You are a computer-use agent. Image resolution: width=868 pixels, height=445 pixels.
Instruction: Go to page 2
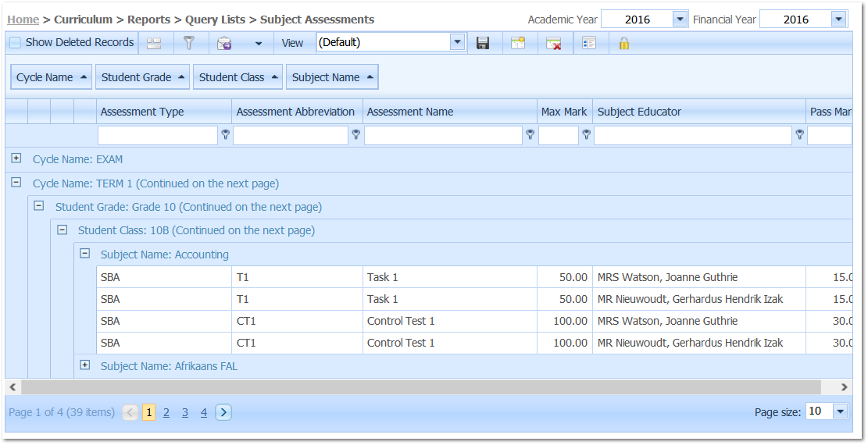pyautogui.click(x=166, y=412)
